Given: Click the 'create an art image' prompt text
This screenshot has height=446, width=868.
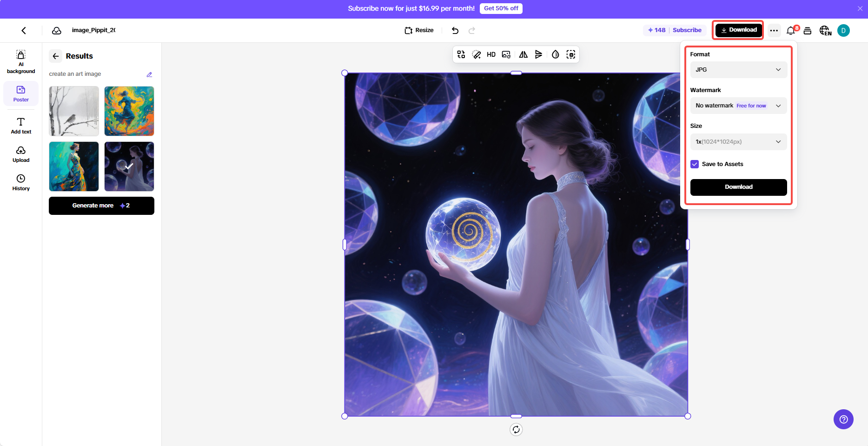Looking at the screenshot, I should point(75,74).
